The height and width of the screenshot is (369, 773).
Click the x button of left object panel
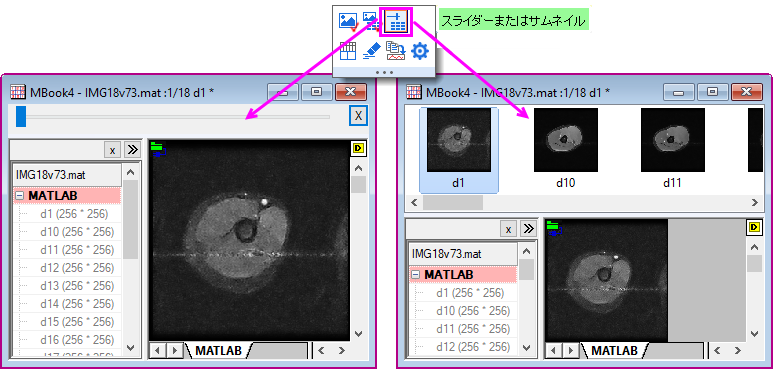point(112,150)
